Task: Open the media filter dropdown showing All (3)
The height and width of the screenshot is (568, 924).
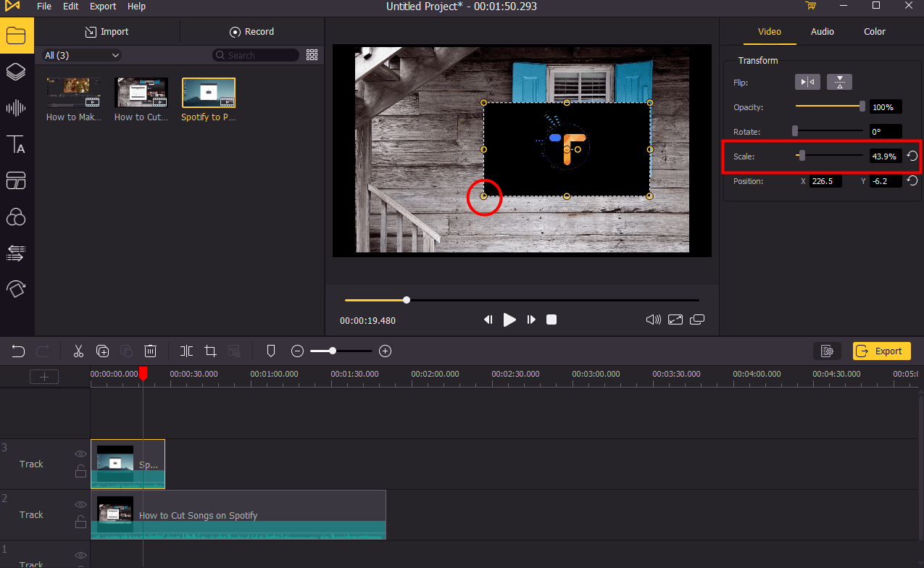Action: pyautogui.click(x=80, y=54)
